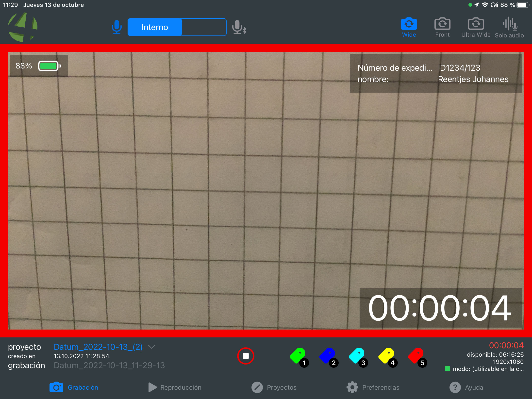
Task: Tap the status bar clock 11:29
Action: 10,5
